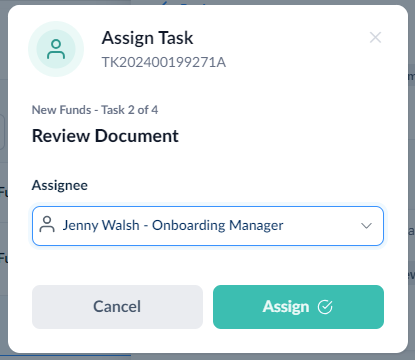This screenshot has height=360, width=415.
Task: Click the Assign Task dialog title
Action: [147, 38]
